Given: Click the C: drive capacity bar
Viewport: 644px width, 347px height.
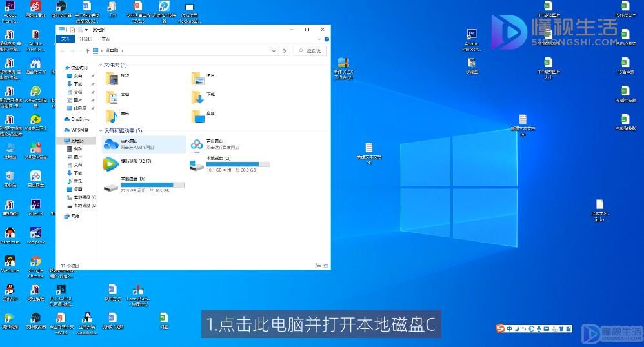Looking at the screenshot, I should click(x=238, y=164).
